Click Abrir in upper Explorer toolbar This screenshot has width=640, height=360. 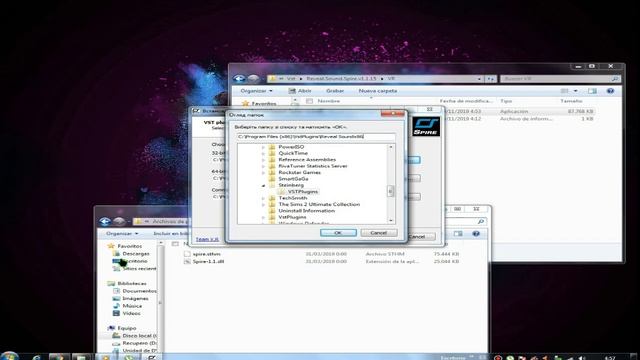[300, 91]
